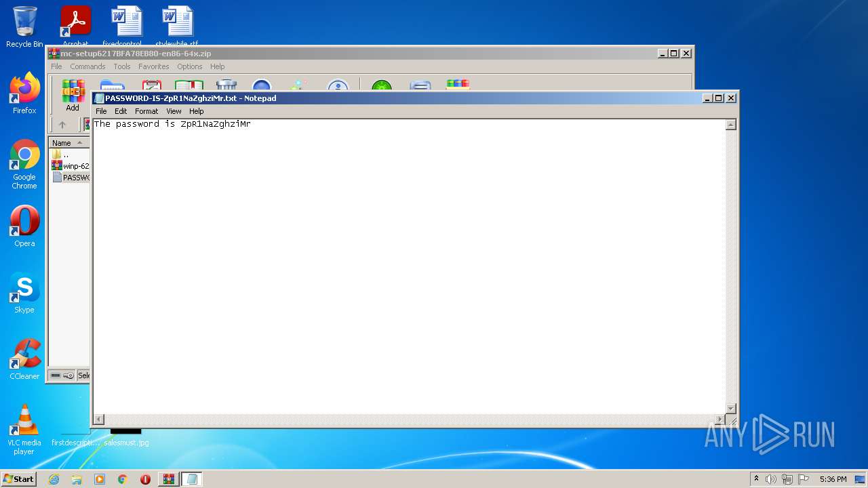Open Windows Explorer from the taskbar
868x488 pixels.
pyautogui.click(x=77, y=479)
